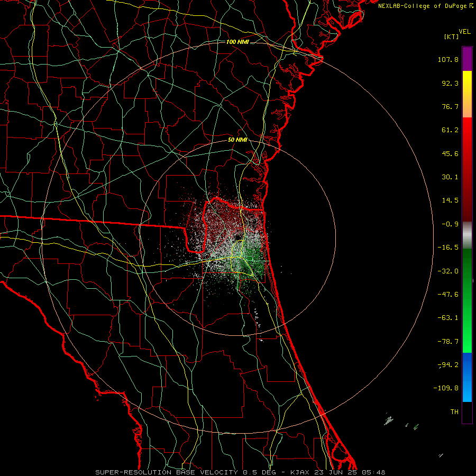Screen dimensions: 476x476
Task: Click the small echo cluster offshore at lower right
Action: (389, 420)
